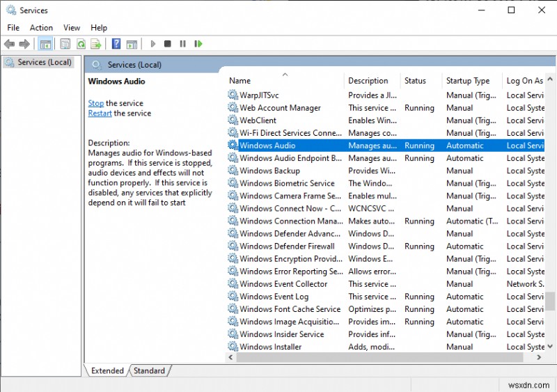This screenshot has width=557, height=392.
Task: Click the Back arrow toolbar icon
Action: pyautogui.click(x=9, y=44)
